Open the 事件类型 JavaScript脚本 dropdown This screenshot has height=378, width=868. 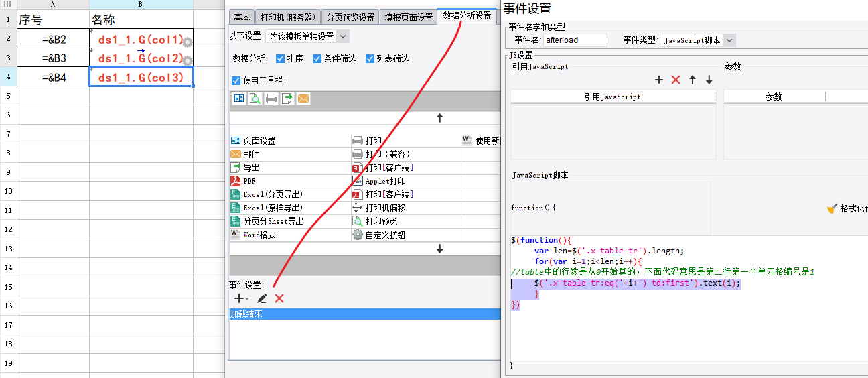pyautogui.click(x=698, y=40)
